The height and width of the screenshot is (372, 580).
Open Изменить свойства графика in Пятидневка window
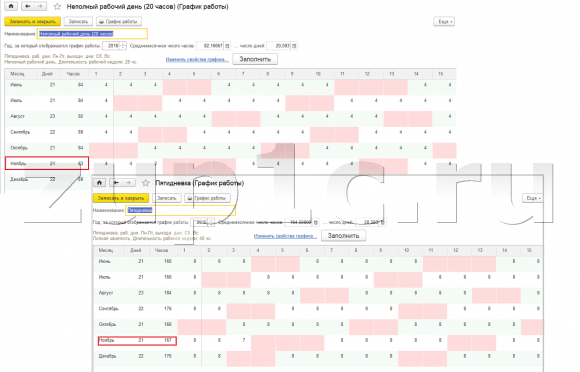pyautogui.click(x=285, y=236)
